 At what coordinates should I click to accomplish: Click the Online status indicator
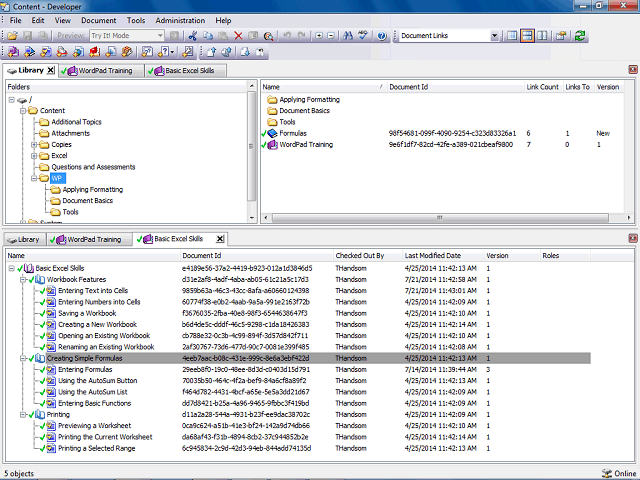coord(619,473)
